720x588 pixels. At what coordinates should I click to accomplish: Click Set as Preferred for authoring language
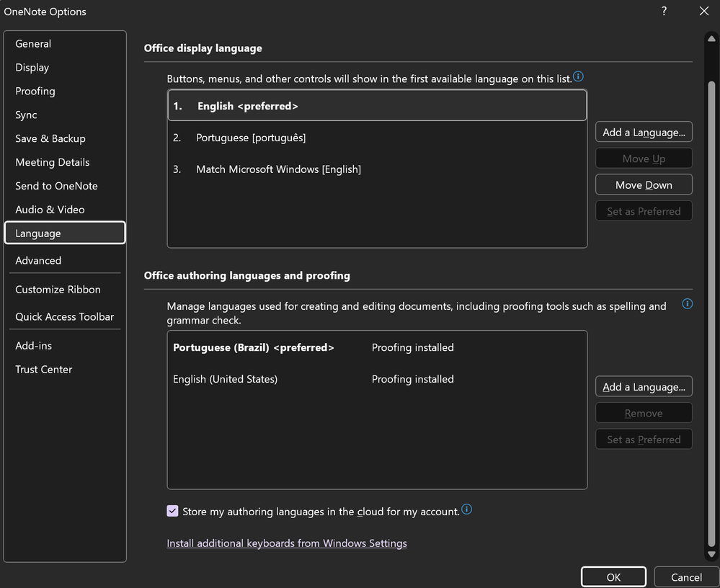644,440
